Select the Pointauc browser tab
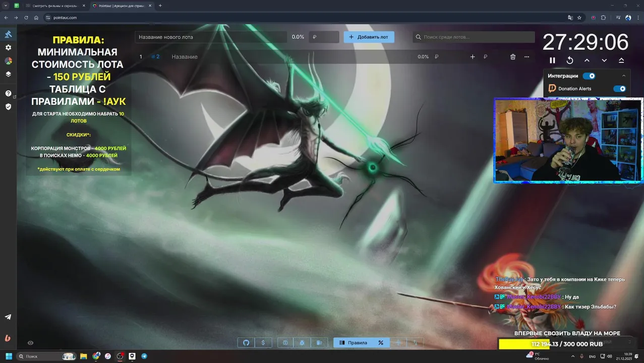The height and width of the screenshot is (363, 644). click(121, 6)
